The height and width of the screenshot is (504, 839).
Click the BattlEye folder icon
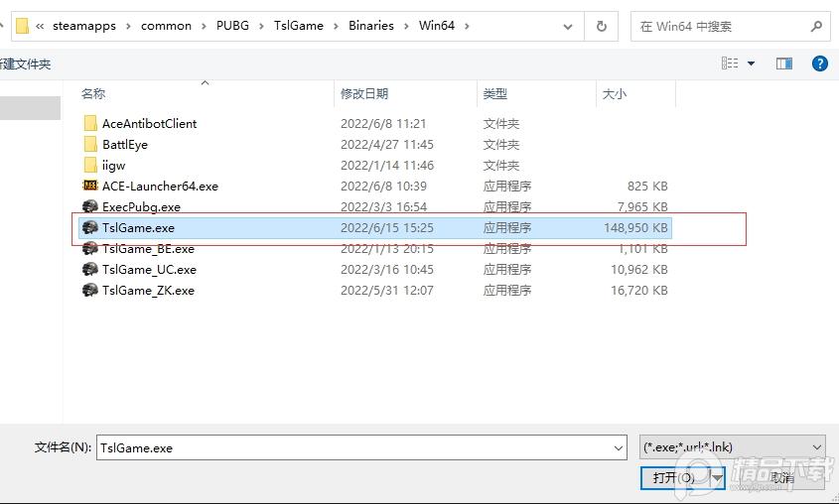pyautogui.click(x=90, y=144)
